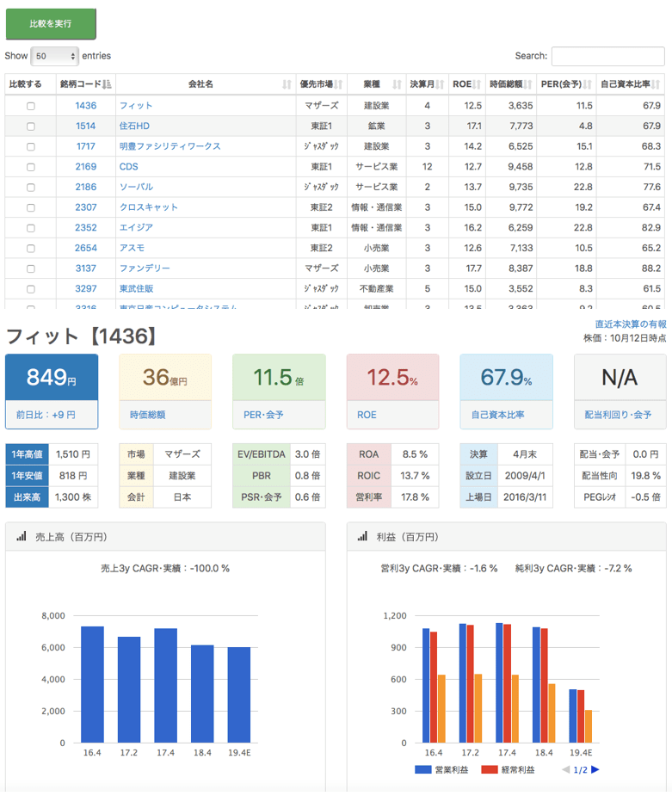Click sort arrows in 会社名 header
This screenshot has height=802, width=672.
pyautogui.click(x=287, y=84)
